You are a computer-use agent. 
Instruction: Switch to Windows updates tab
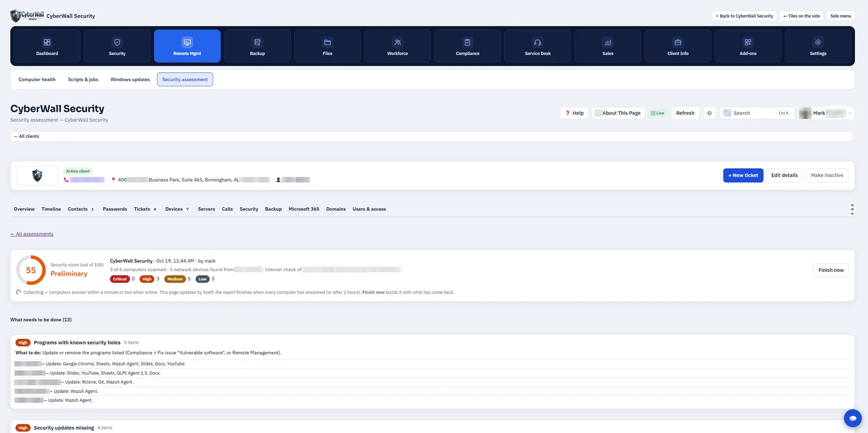tap(130, 80)
